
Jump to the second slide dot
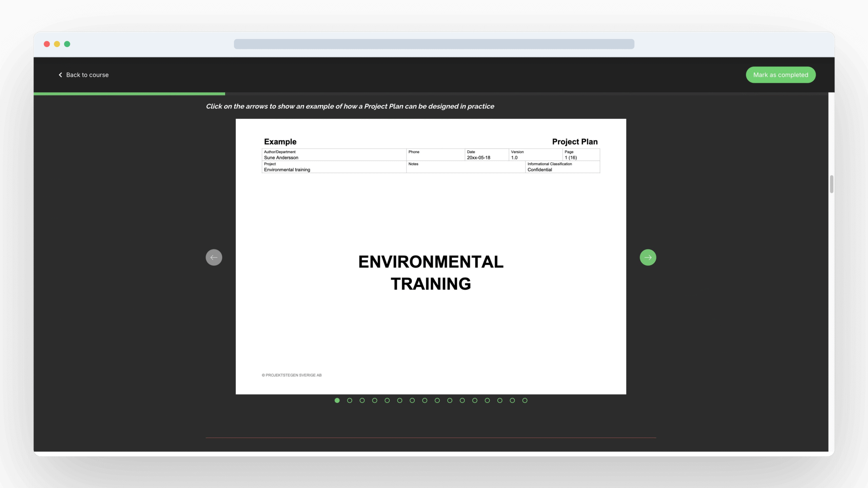click(350, 400)
